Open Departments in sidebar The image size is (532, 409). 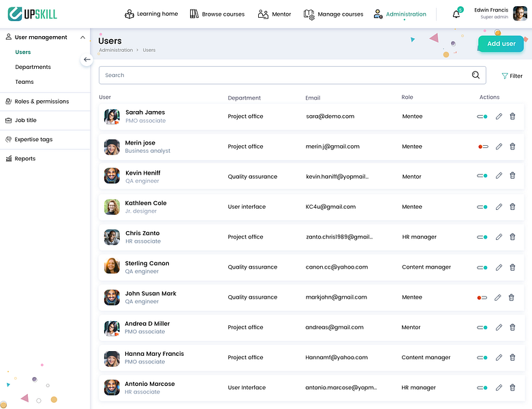point(33,67)
